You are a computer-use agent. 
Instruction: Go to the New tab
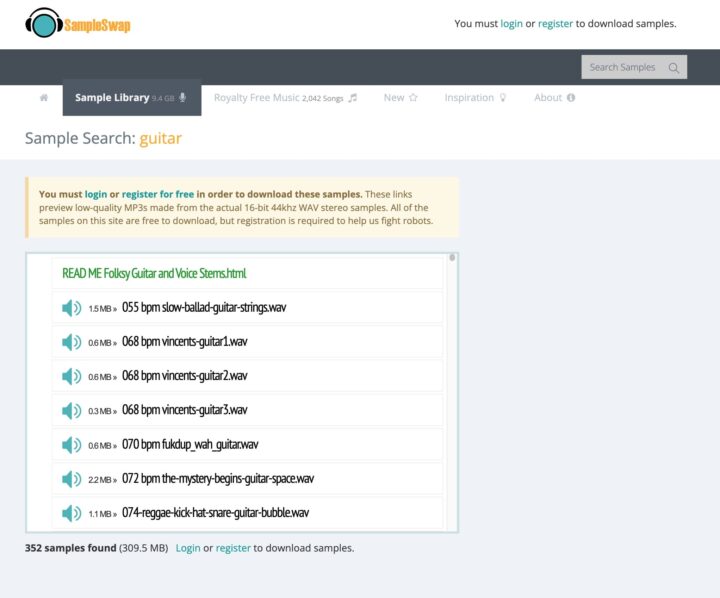(400, 98)
